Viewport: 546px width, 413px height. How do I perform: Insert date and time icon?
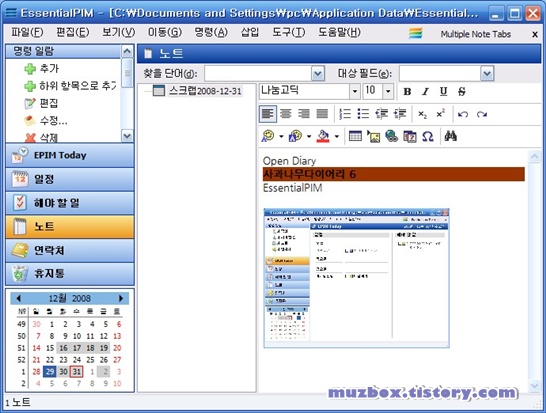click(410, 136)
